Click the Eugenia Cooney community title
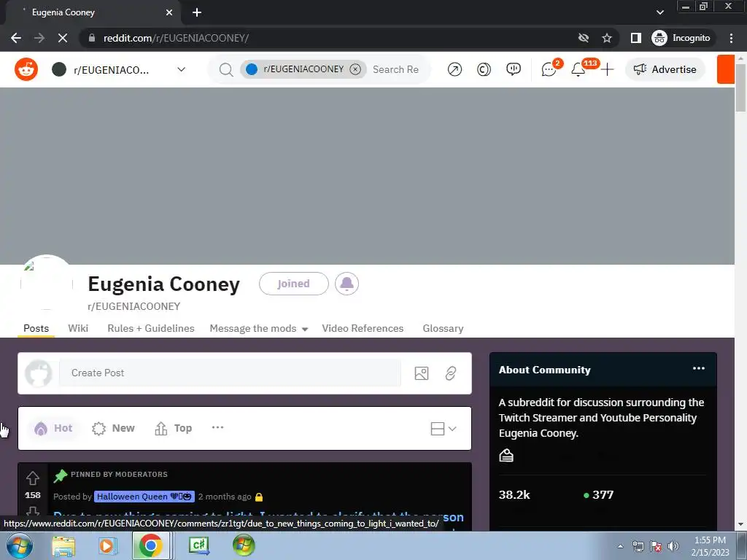747x560 pixels. point(164,284)
